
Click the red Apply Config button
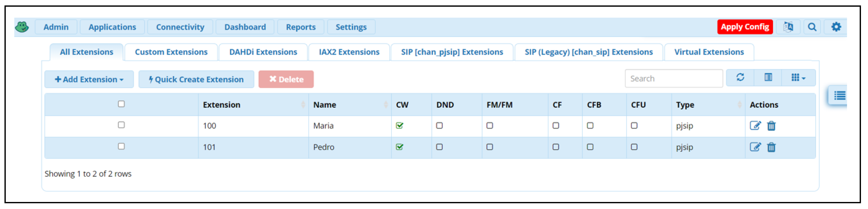[x=745, y=27]
